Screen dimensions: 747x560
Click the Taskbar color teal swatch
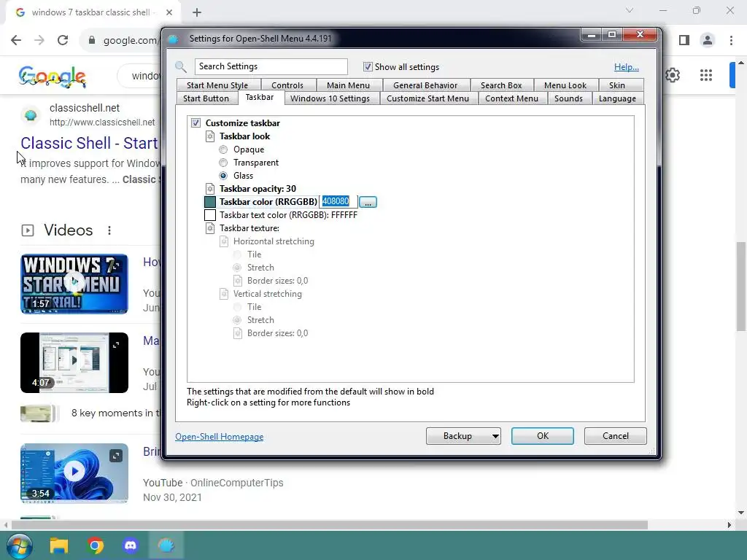tap(210, 202)
